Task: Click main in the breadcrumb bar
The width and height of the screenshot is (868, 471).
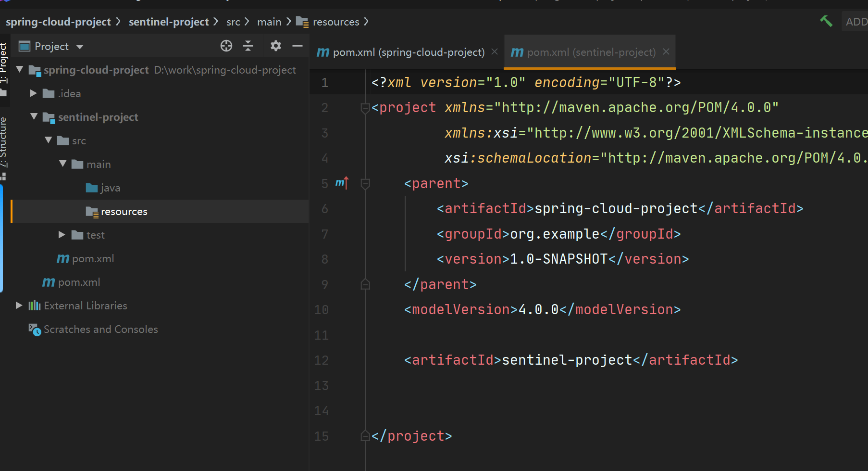Action: click(x=269, y=22)
